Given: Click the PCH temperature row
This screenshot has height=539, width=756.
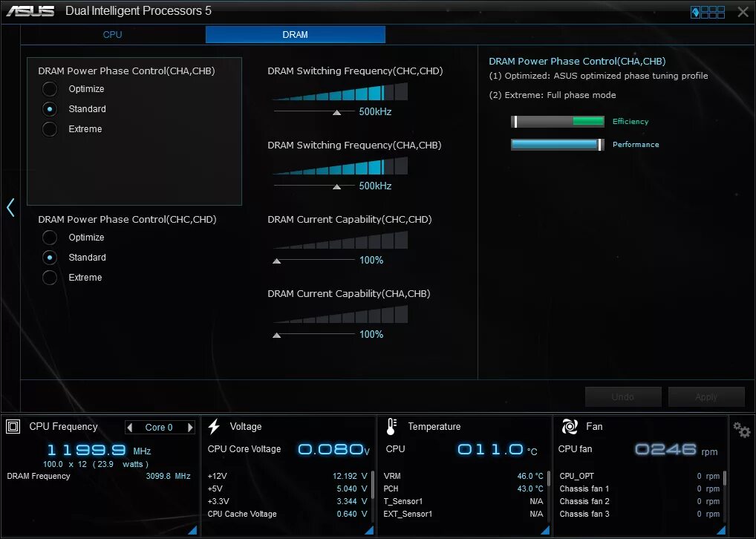Looking at the screenshot, I should click(463, 489).
